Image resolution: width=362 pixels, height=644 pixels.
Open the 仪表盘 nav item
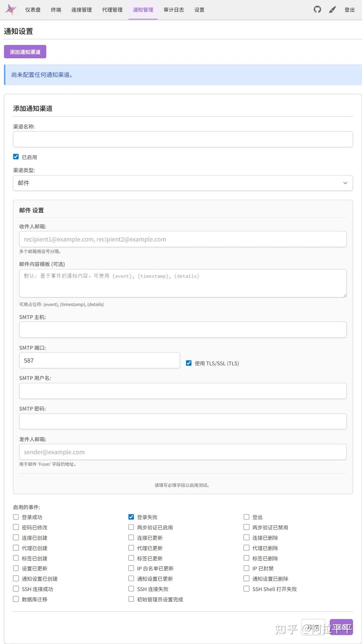click(x=33, y=10)
